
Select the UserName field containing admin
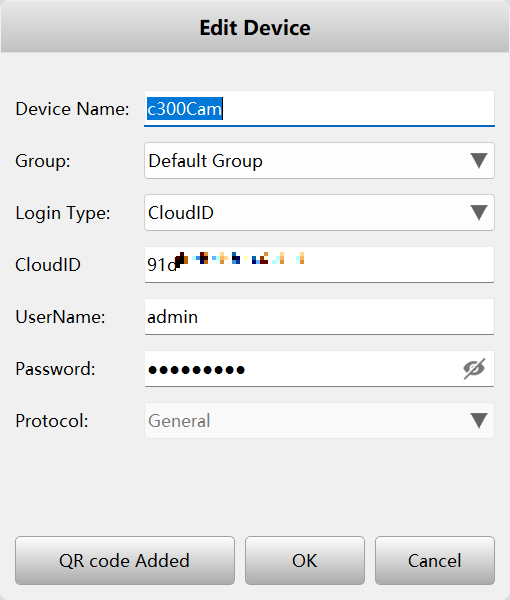pos(319,317)
